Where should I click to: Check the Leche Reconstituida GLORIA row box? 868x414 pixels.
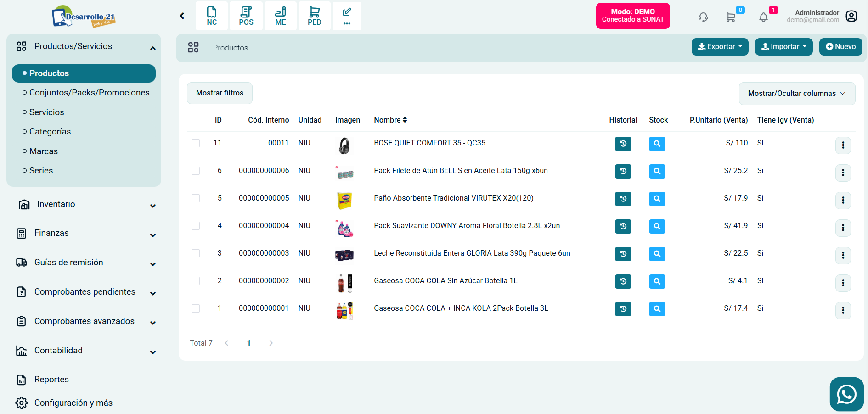pos(196,253)
